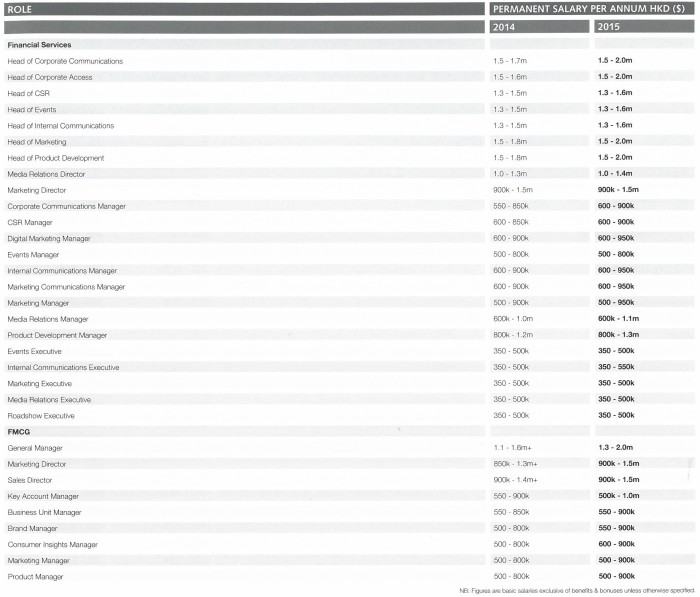Click Media Relations Executive role
This screenshot has height=597, width=700.
(49, 399)
